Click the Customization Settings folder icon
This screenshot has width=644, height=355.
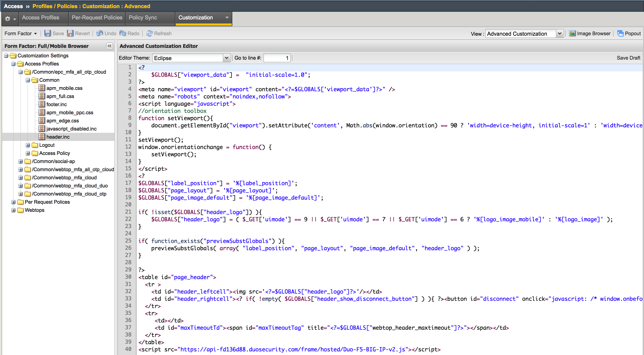click(13, 56)
